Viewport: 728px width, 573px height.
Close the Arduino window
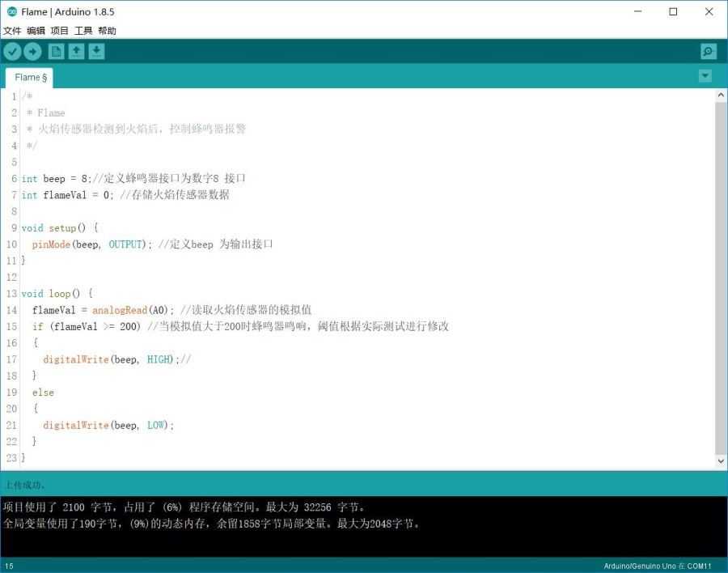coord(709,11)
